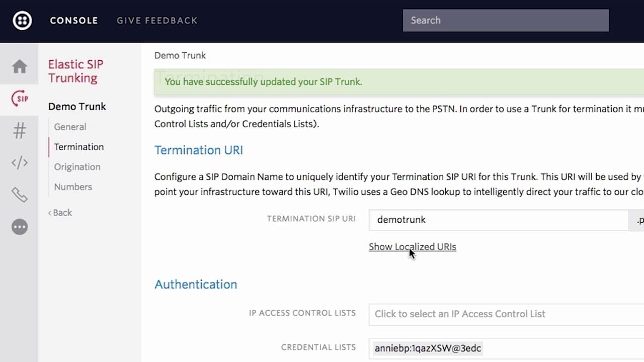
Task: Open the Numbers section
Action: coord(73,187)
